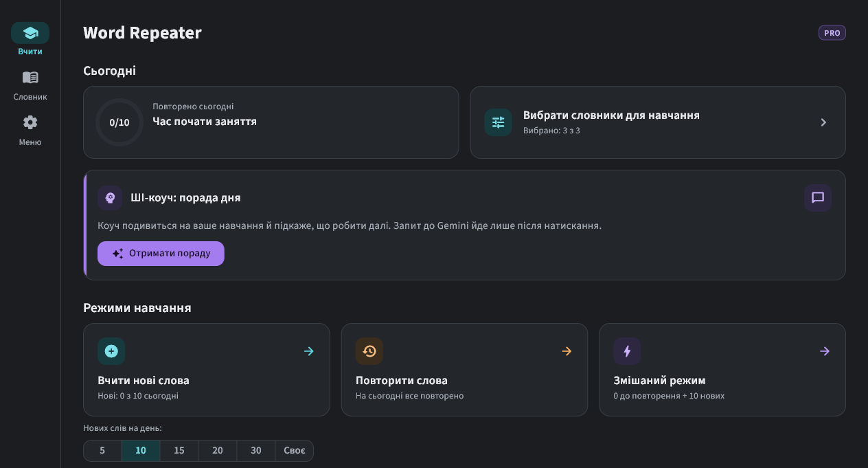Click 'Нові: 0 з 10 сьогодні' text
This screenshot has width=868, height=468.
click(x=138, y=396)
